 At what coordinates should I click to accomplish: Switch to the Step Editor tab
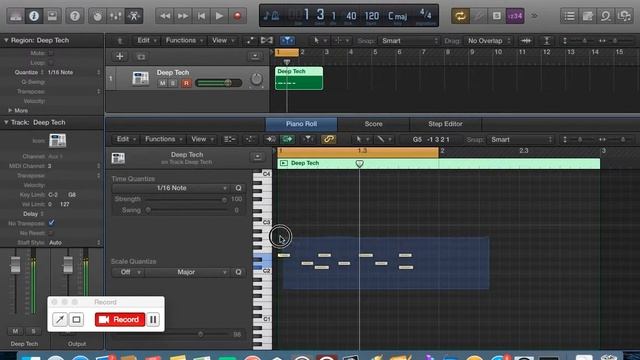pyautogui.click(x=445, y=124)
